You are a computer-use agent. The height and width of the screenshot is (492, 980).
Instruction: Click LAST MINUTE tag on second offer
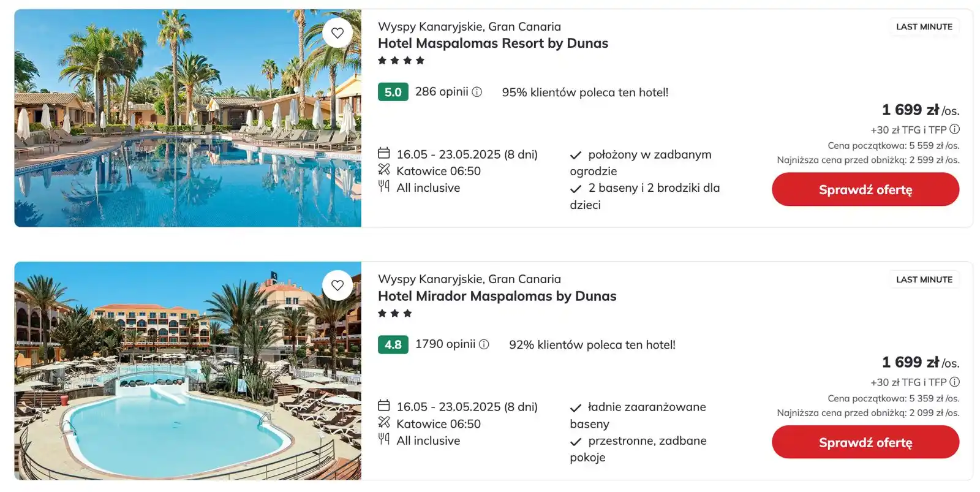pyautogui.click(x=924, y=279)
